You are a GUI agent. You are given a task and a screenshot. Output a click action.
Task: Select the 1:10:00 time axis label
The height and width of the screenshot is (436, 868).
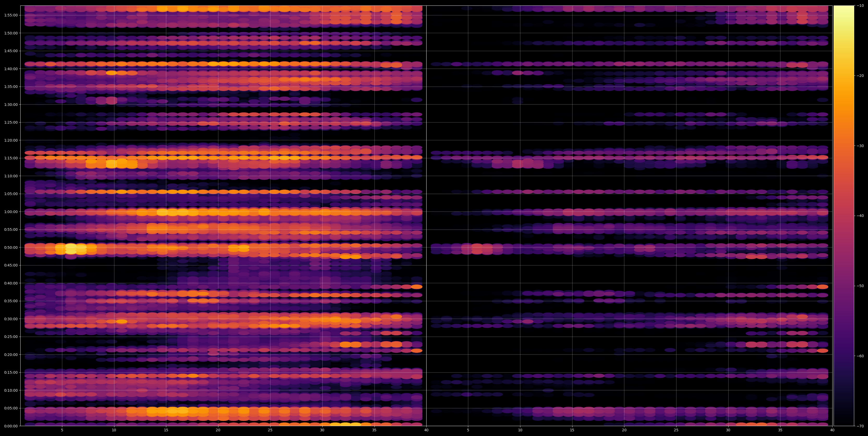coord(11,176)
